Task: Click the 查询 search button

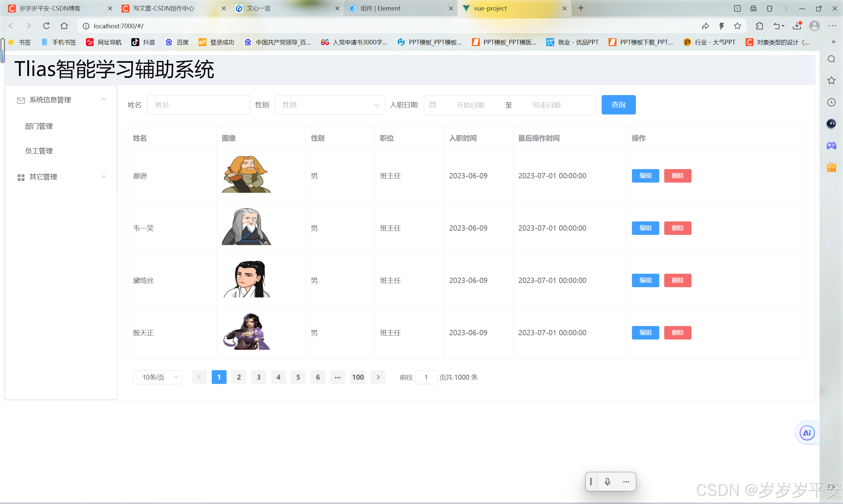Action: pyautogui.click(x=618, y=105)
